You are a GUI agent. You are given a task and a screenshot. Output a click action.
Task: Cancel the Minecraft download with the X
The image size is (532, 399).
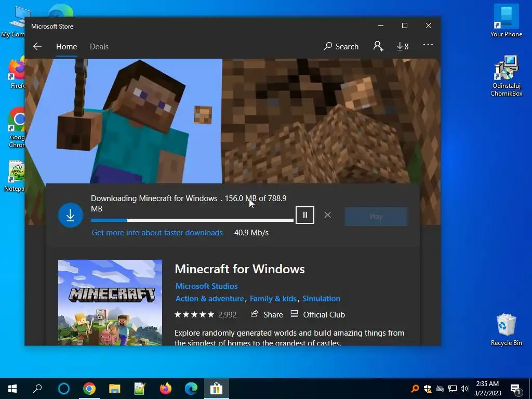[x=327, y=215]
